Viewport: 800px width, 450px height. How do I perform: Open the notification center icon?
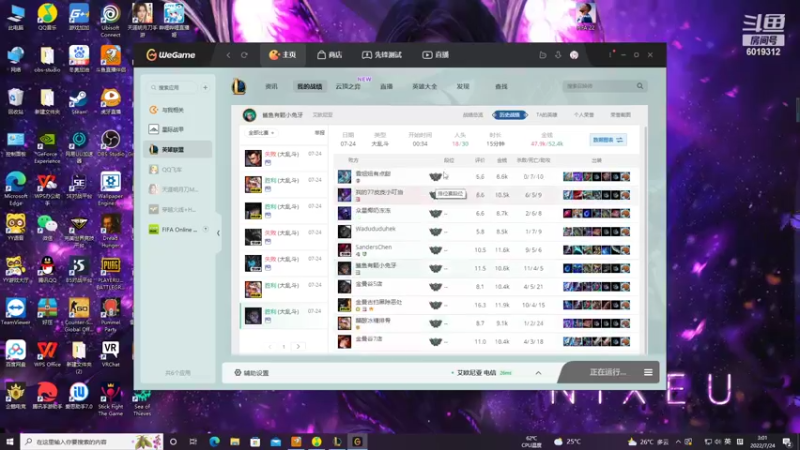(x=787, y=441)
